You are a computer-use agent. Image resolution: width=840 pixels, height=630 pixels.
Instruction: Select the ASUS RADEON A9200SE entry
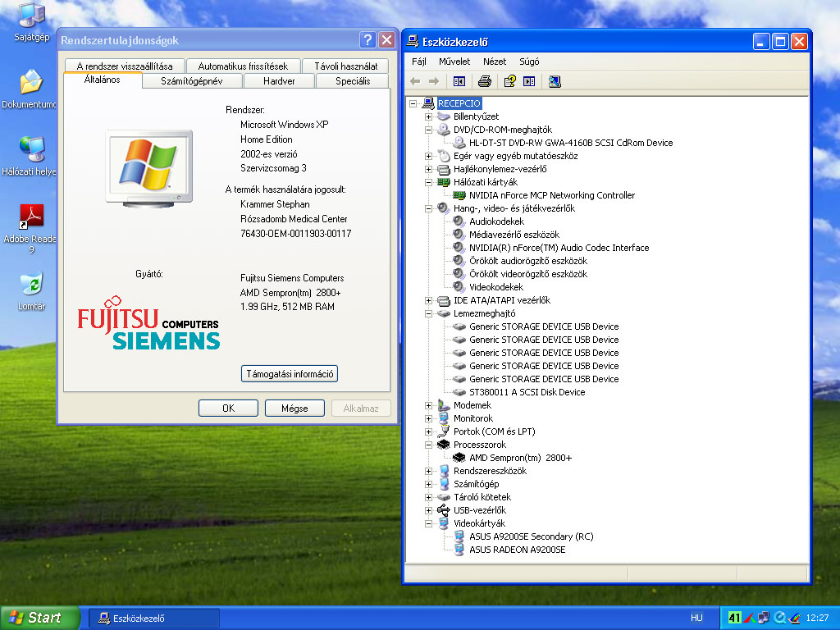coord(517,550)
